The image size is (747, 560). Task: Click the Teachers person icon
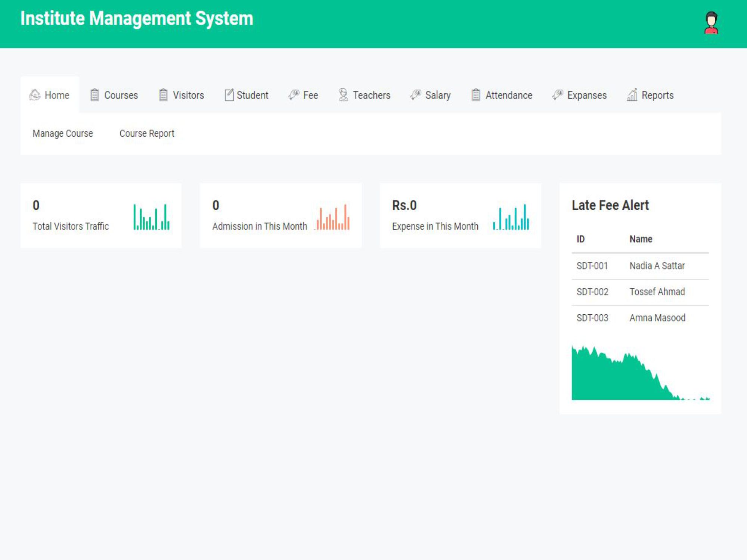coord(343,95)
